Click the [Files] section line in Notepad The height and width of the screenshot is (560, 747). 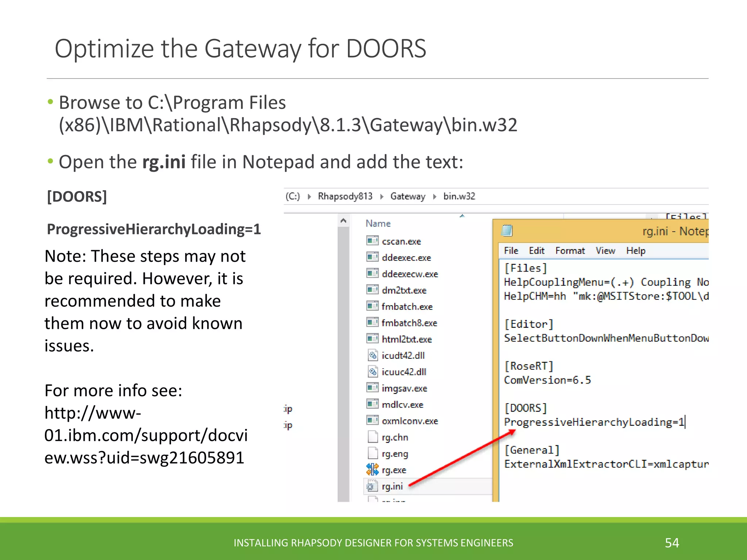click(525, 268)
